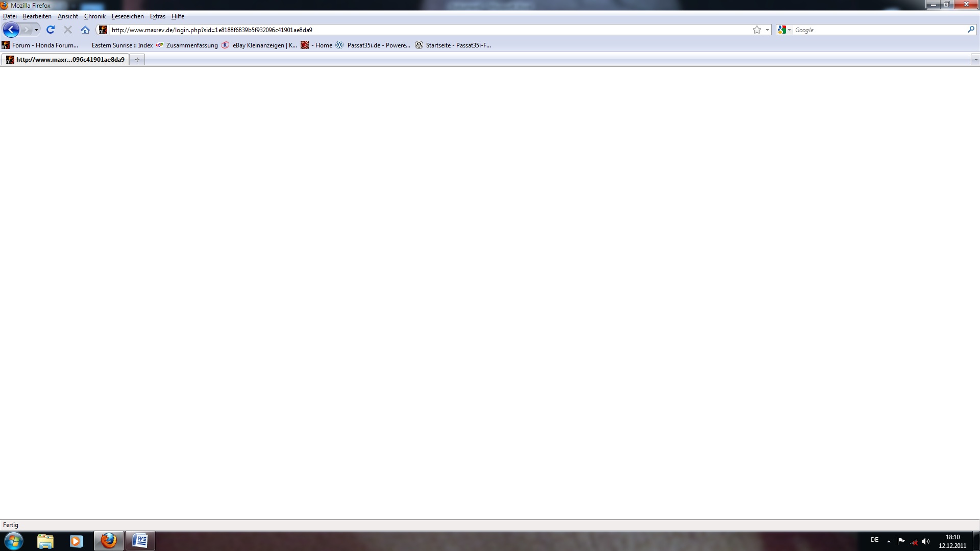Click the Stop loading X icon

pos(67,30)
